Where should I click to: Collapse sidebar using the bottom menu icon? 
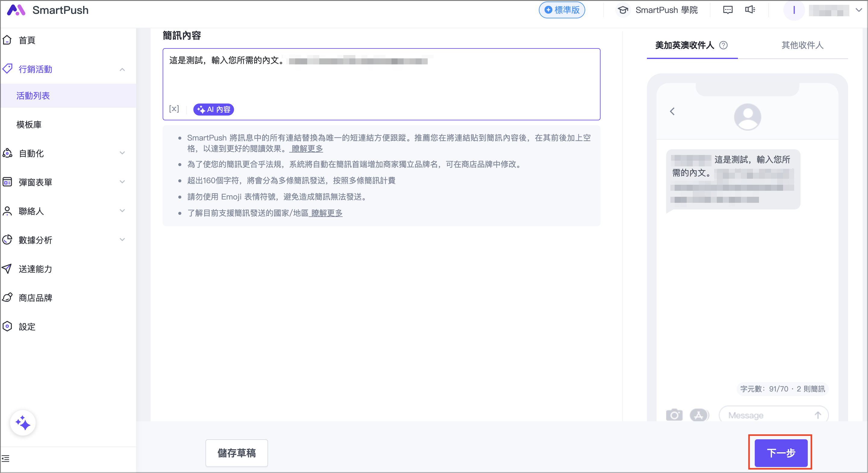tap(6, 459)
